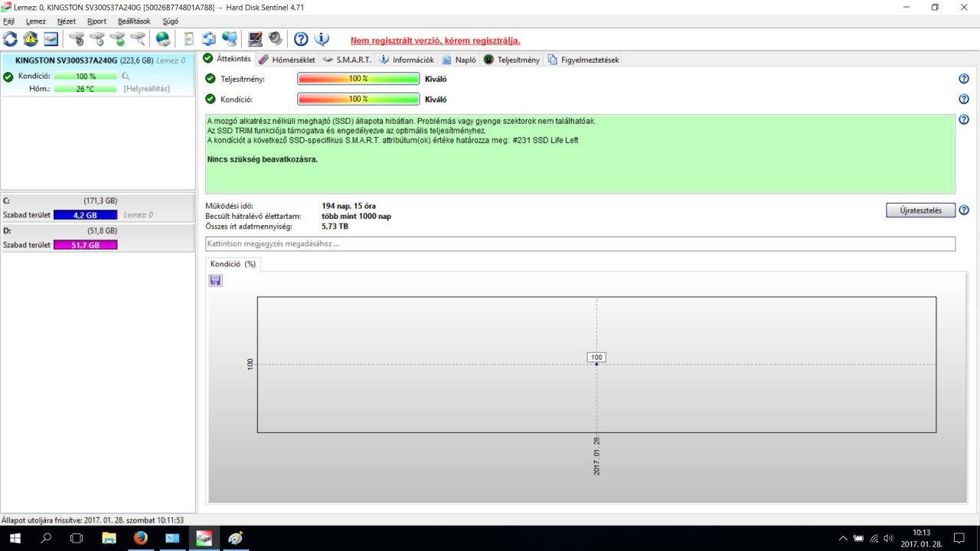This screenshot has width=980, height=551.
Task: Switch to the Információk tab
Action: pos(407,59)
